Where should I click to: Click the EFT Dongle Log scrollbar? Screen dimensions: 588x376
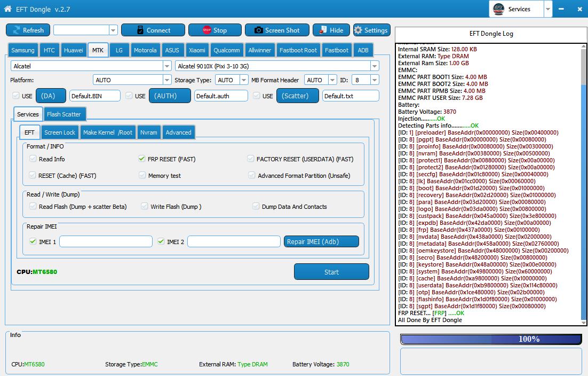[x=584, y=184]
